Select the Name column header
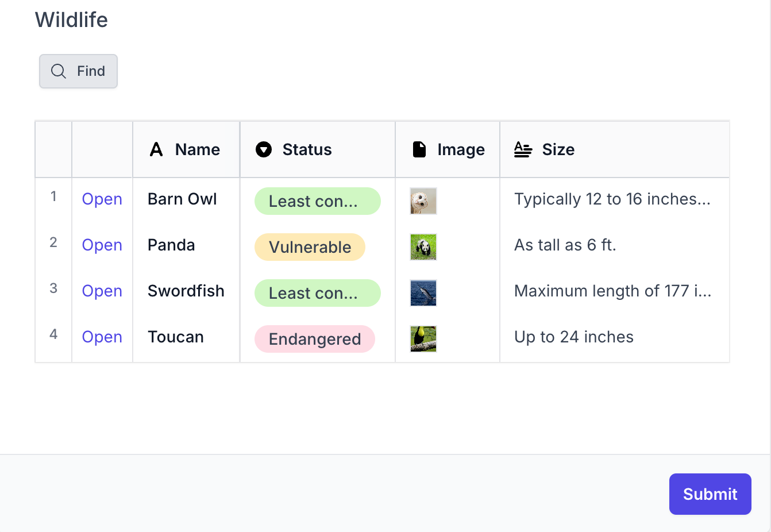 click(186, 149)
